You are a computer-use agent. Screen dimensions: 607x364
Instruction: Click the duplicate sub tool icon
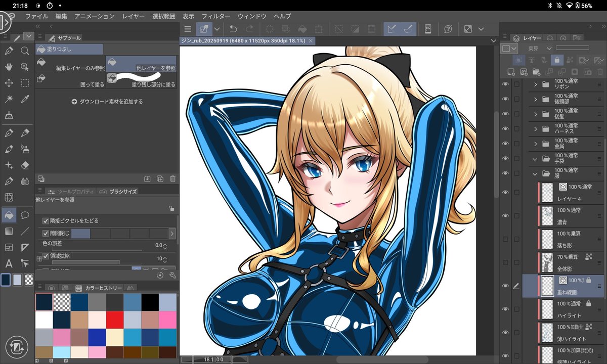pos(160,178)
